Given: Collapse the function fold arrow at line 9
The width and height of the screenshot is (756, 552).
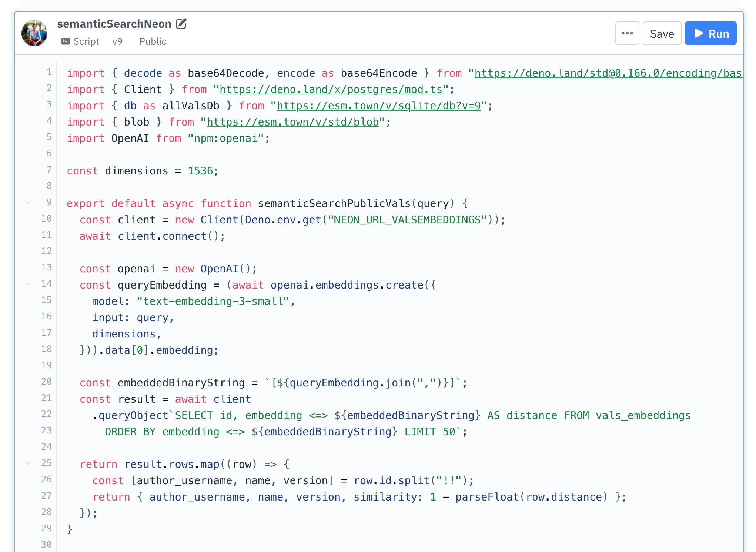Looking at the screenshot, I should point(28,202).
